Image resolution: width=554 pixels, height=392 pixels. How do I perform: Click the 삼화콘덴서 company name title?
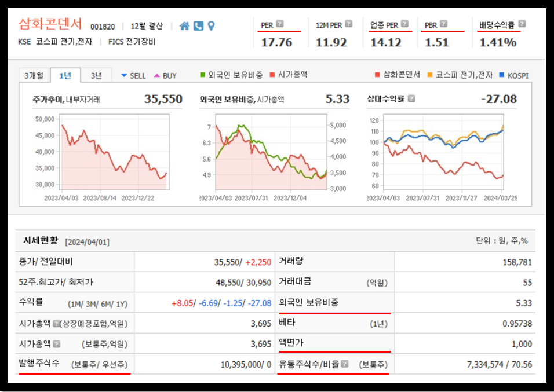50,24
